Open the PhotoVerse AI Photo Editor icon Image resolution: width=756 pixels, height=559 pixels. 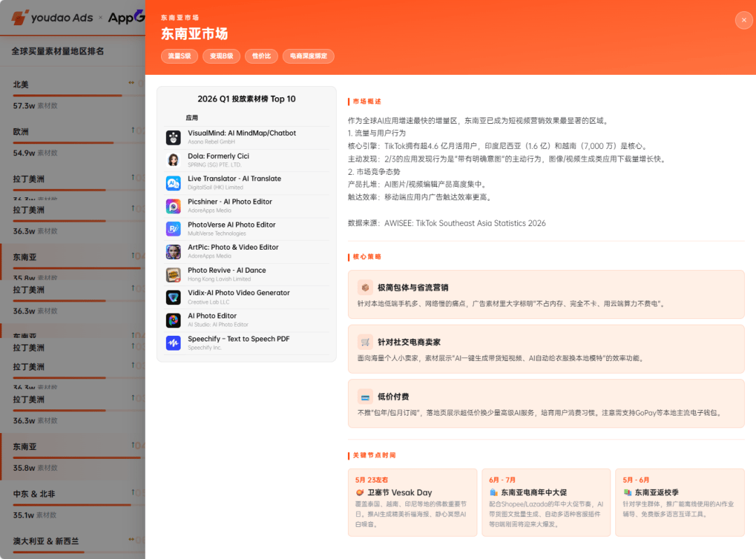coord(173,229)
